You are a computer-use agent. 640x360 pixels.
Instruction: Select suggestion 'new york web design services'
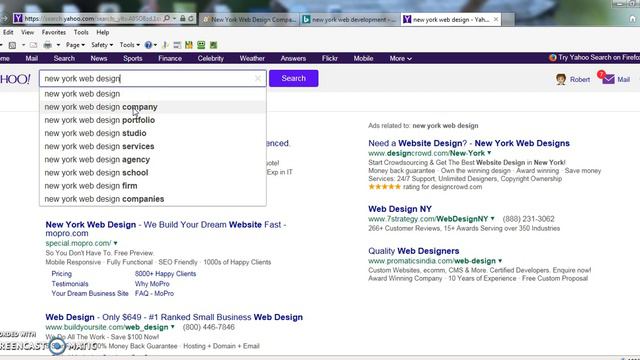153,146
